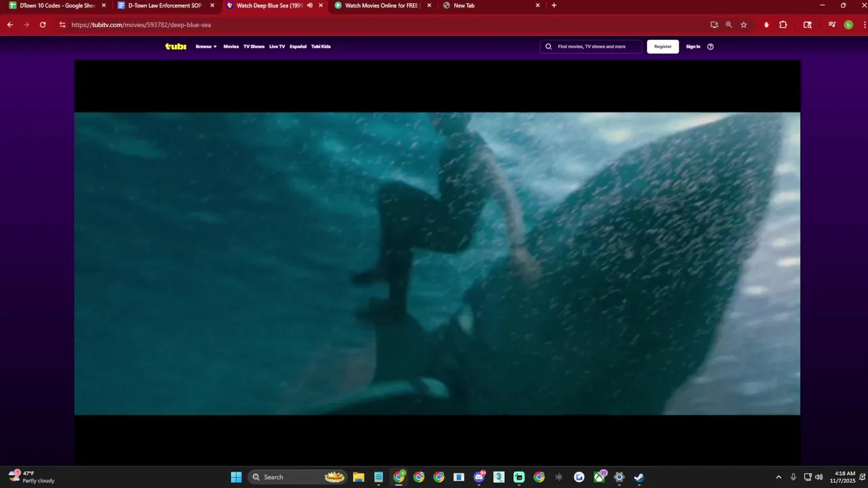Close the D-Town Law Enforcement SOP tab

[212, 5]
